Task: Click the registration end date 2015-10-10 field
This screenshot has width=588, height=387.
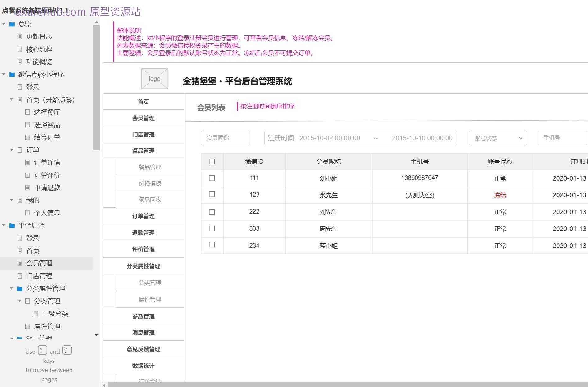Action: coord(422,138)
